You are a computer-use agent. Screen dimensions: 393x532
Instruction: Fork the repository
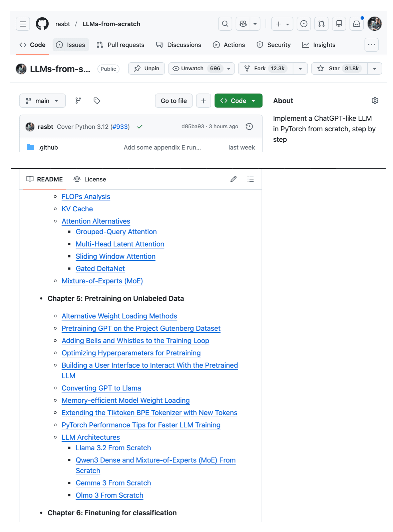tap(266, 68)
